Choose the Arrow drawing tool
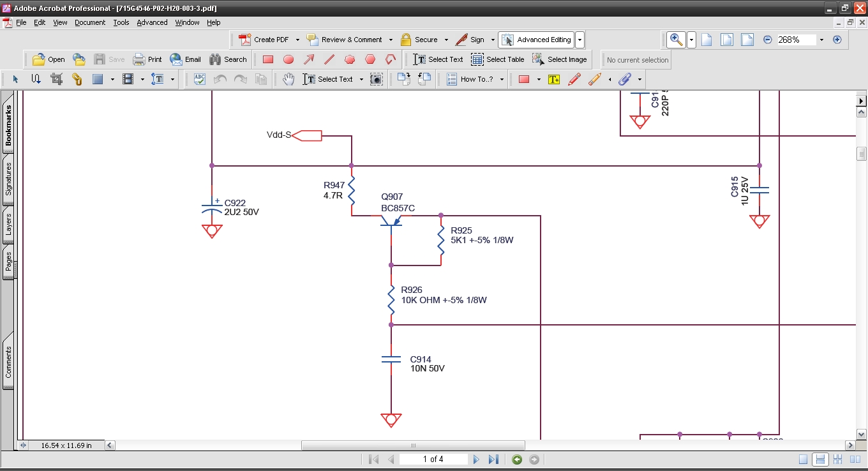 [309, 59]
